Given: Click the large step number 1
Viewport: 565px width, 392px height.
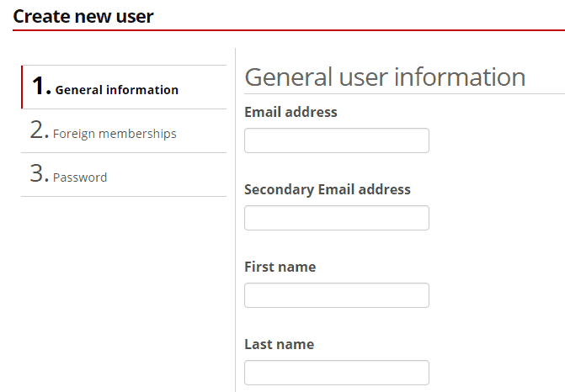Looking at the screenshot, I should pyautogui.click(x=40, y=86).
